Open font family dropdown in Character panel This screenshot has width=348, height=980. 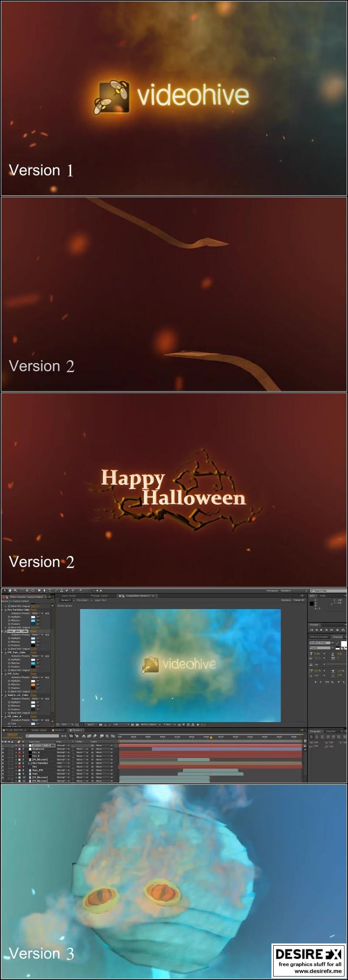coord(321,643)
